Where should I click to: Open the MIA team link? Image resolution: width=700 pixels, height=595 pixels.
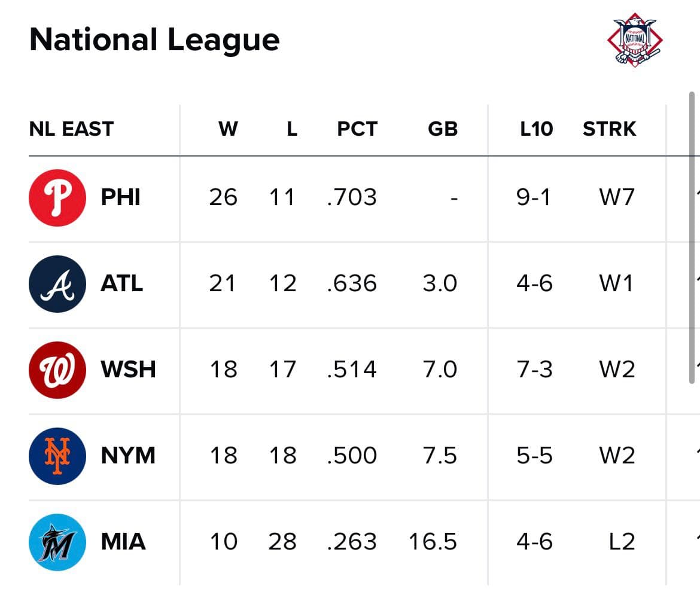point(123,542)
